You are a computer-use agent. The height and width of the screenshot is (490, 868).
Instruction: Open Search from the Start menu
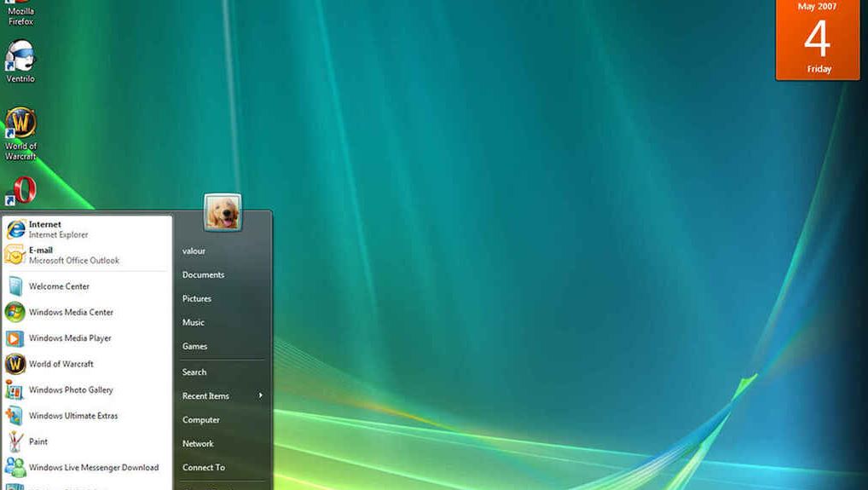pyautogui.click(x=194, y=372)
